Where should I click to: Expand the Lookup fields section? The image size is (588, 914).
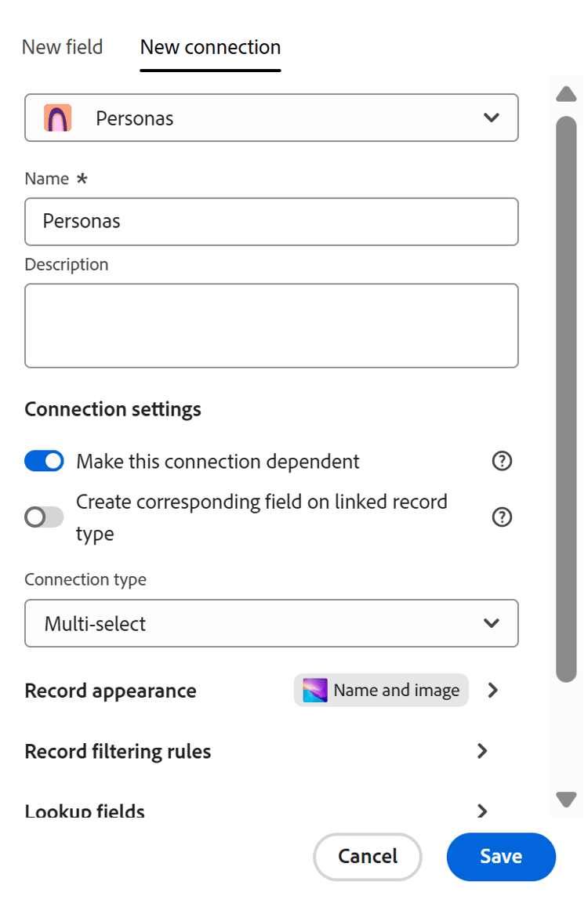256,811
